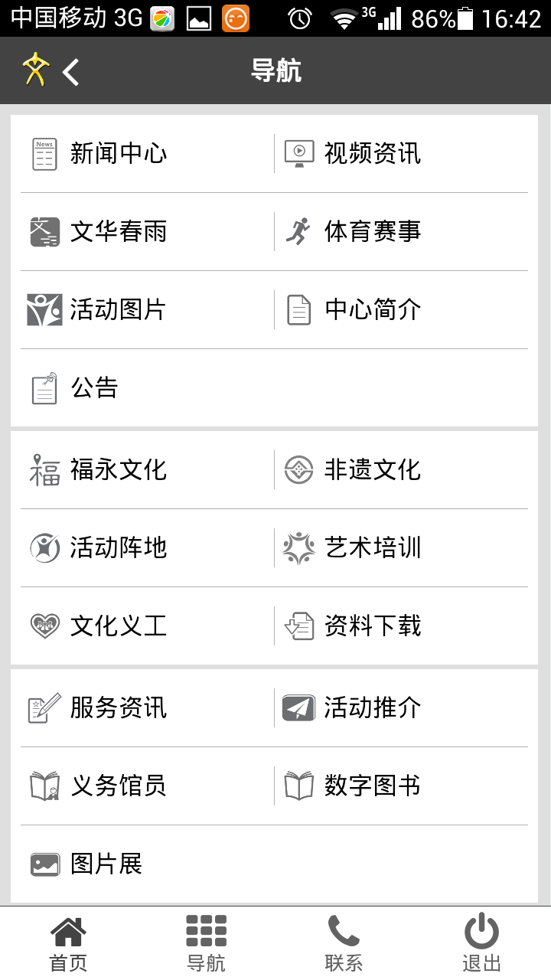Image resolution: width=551 pixels, height=980 pixels.
Task: Select the 活动图片 icon
Action: pos(44,309)
